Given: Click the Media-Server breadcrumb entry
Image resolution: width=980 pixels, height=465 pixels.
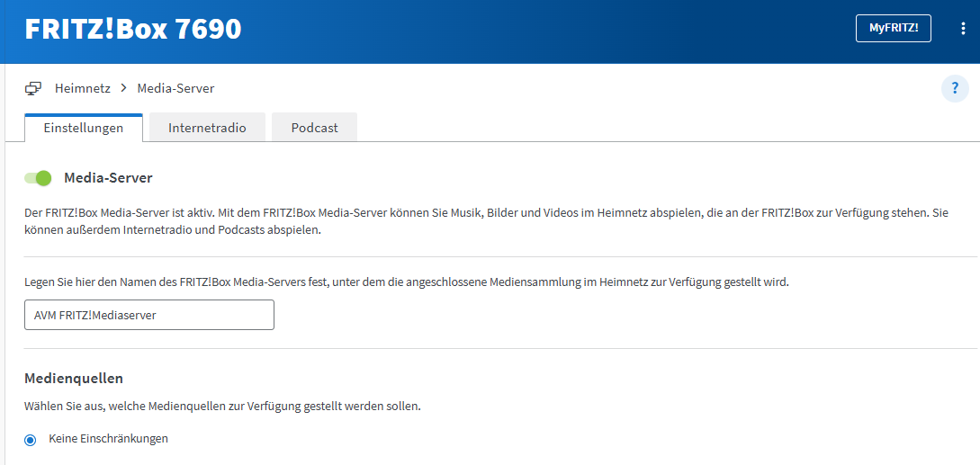Looking at the screenshot, I should pos(175,88).
